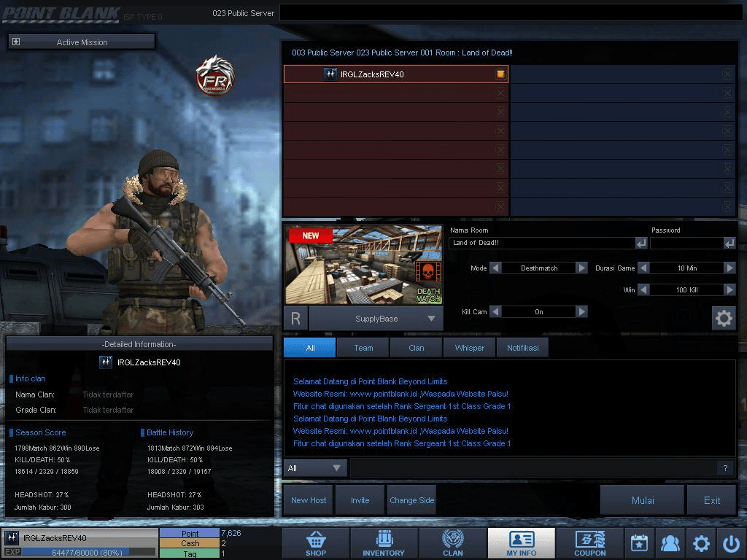The image size is (747, 560).
Task: Decrease Durasi Game time
Action: 643,268
